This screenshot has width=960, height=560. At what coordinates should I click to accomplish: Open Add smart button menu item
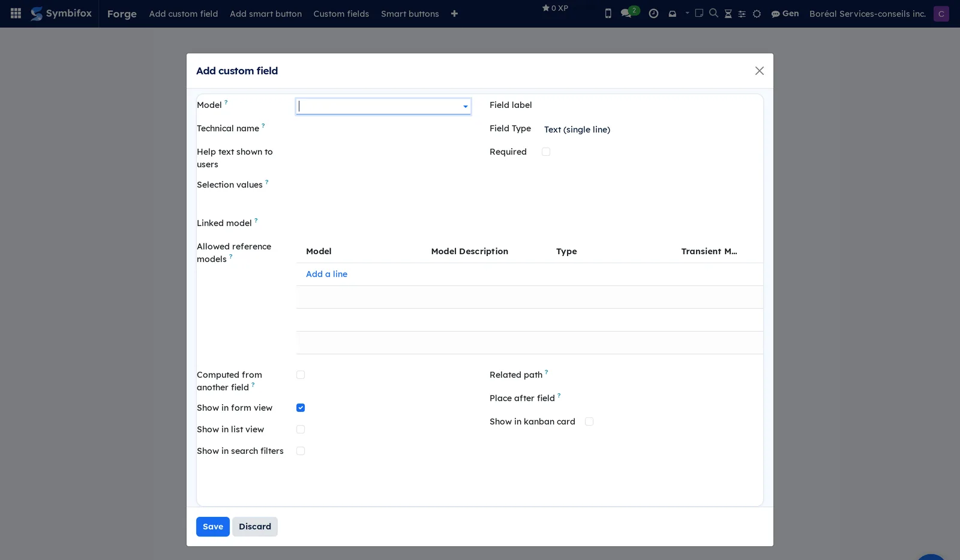266,14
